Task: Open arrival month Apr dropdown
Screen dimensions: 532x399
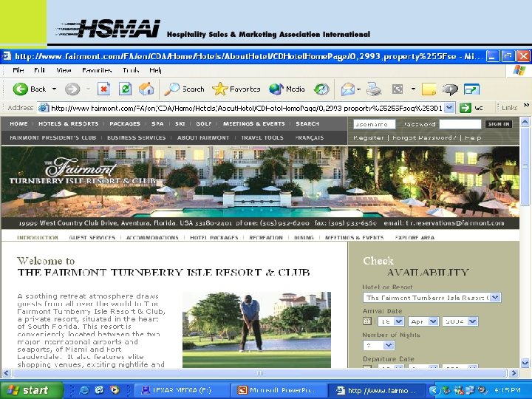Action: point(423,321)
